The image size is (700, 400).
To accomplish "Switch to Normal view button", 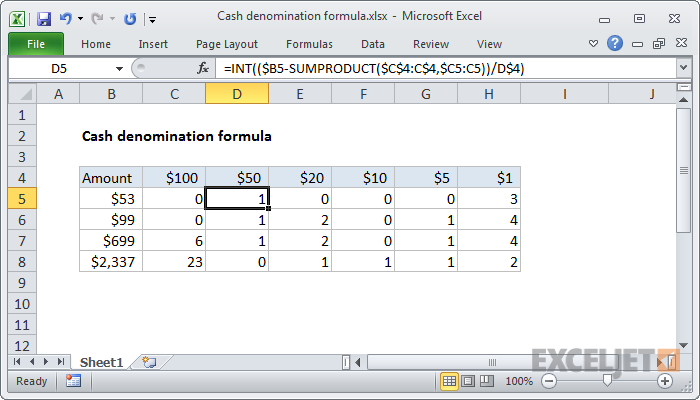I will pyautogui.click(x=450, y=381).
